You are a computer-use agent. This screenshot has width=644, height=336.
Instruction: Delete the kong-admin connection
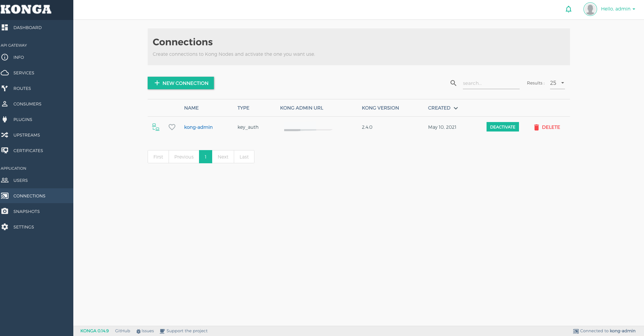(547, 127)
